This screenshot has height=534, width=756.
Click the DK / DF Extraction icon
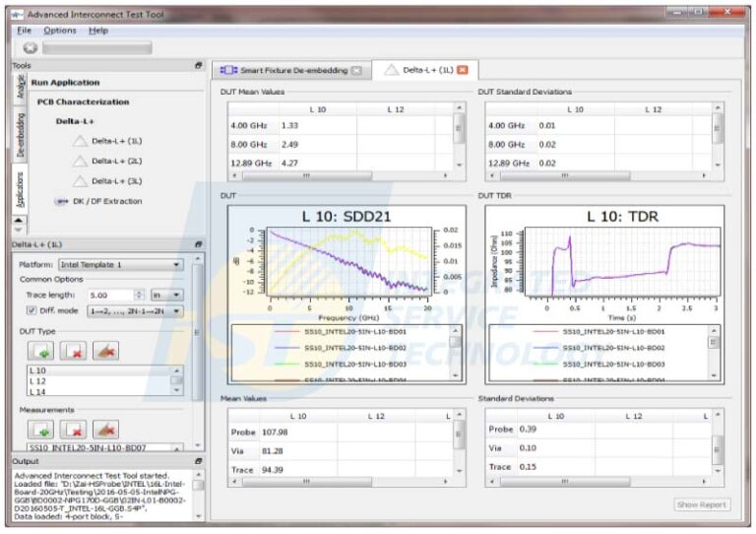coord(61,202)
